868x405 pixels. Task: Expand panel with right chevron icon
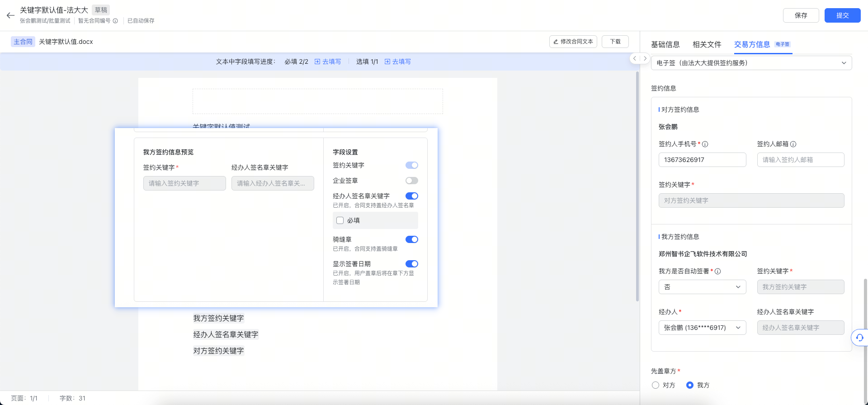pyautogui.click(x=645, y=58)
